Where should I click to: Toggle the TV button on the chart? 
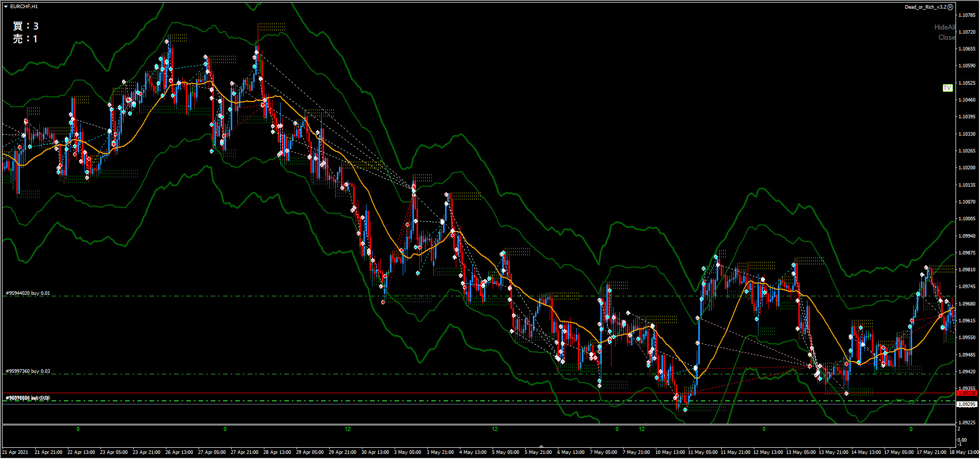click(x=947, y=88)
